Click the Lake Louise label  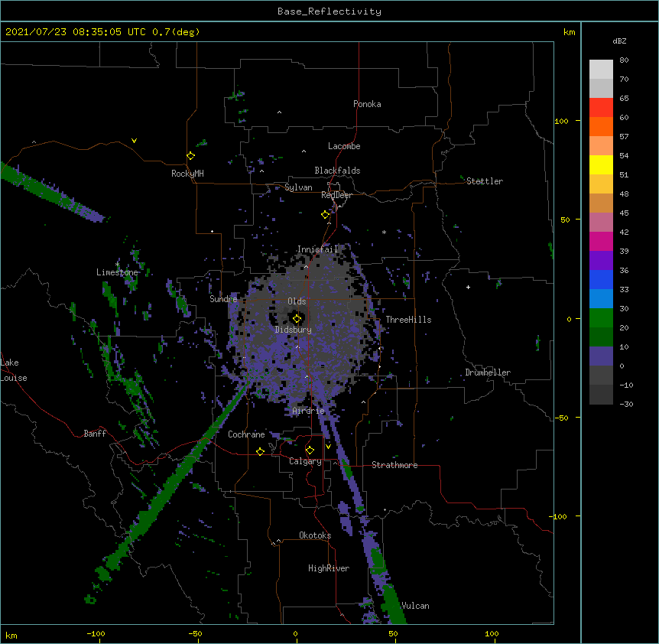click(x=14, y=370)
